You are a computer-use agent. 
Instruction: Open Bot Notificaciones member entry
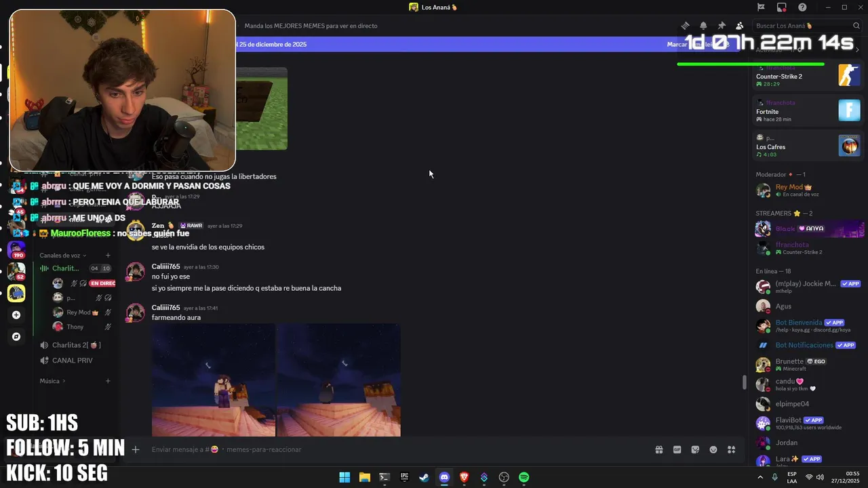click(808, 345)
